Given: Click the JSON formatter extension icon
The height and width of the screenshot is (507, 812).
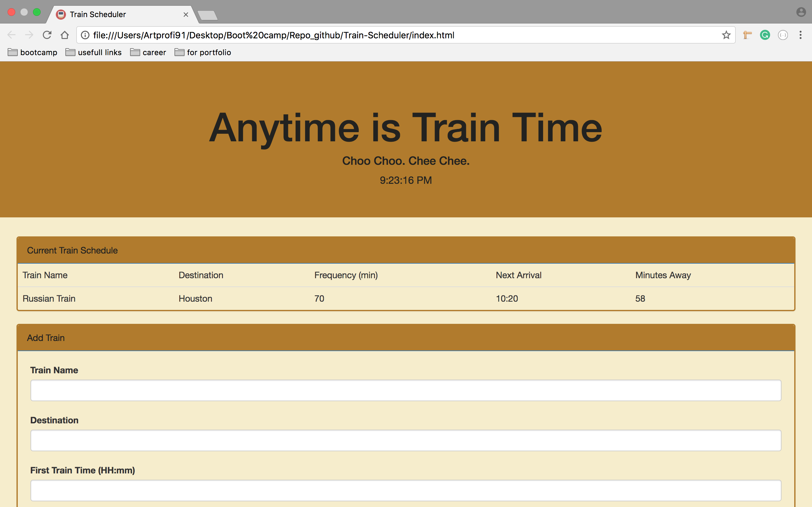Looking at the screenshot, I should click(x=783, y=35).
